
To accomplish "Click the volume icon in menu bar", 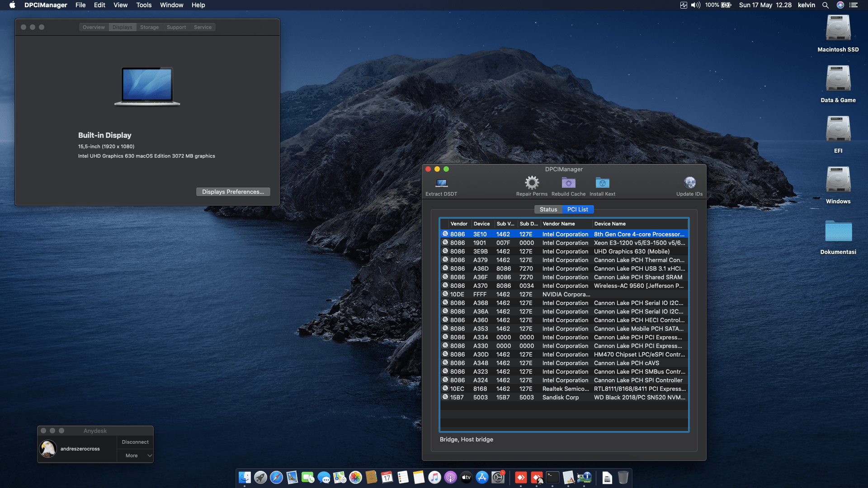I will click(x=696, y=5).
